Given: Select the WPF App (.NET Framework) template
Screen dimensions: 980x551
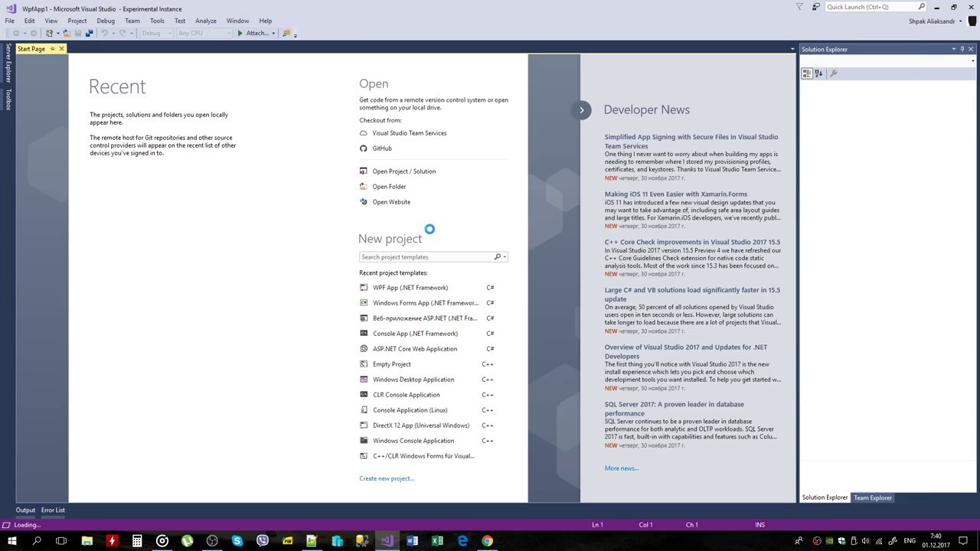Looking at the screenshot, I should point(410,287).
